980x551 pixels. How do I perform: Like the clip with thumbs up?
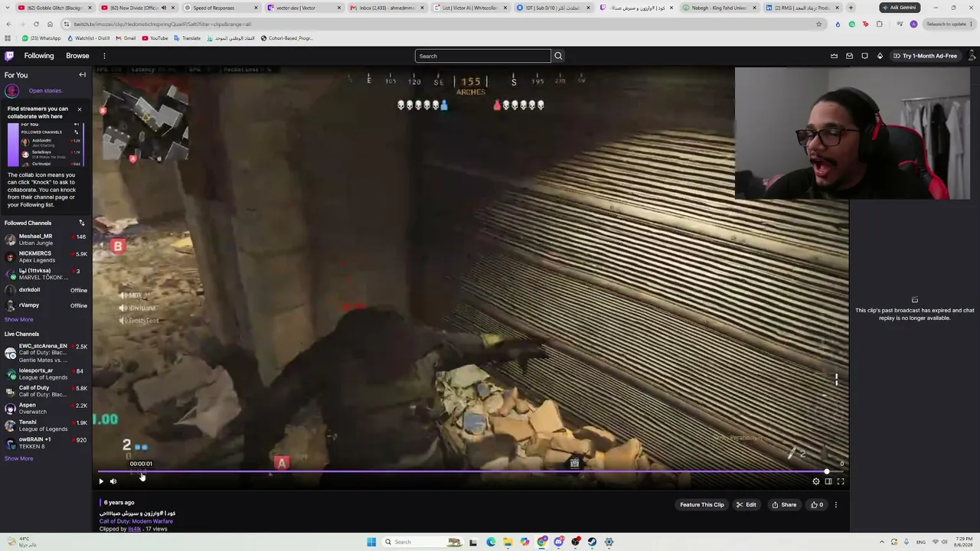coord(818,505)
